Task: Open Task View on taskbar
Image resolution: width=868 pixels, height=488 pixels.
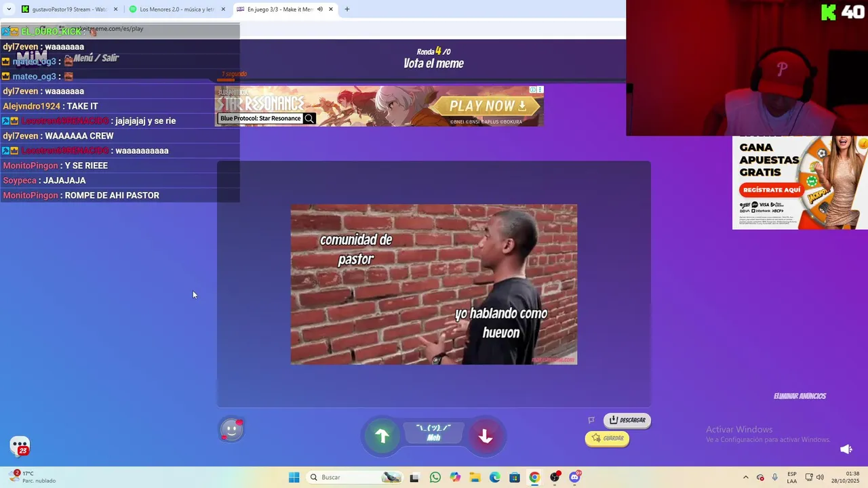Action: pyautogui.click(x=414, y=477)
